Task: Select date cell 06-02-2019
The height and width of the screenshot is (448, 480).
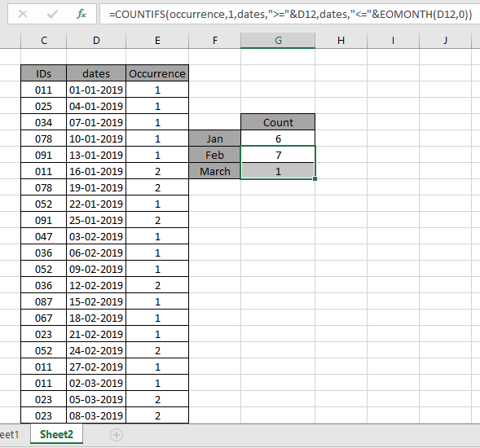Action: 96,253
